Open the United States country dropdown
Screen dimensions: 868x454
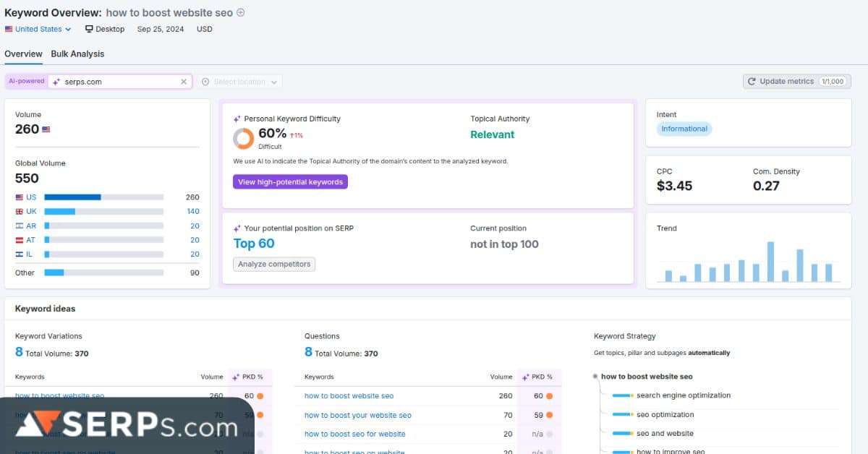[x=38, y=29]
